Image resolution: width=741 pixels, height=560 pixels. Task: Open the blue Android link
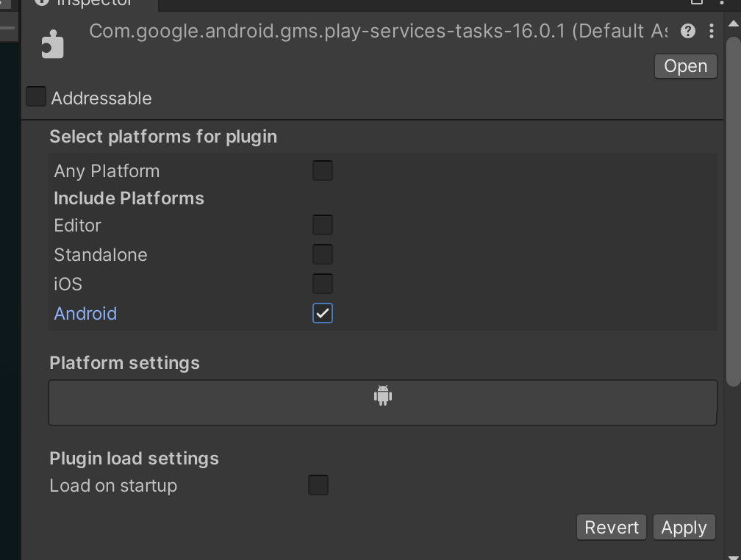pos(85,313)
